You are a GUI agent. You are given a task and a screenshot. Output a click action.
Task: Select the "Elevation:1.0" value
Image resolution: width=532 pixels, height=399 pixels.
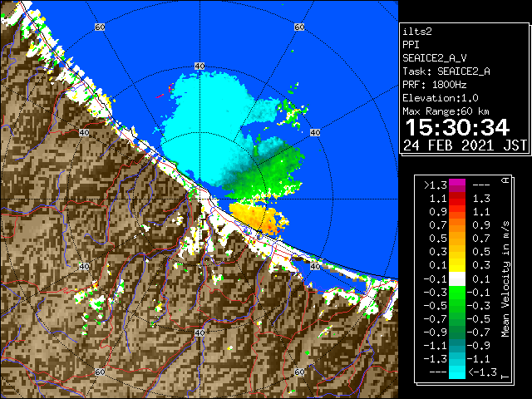point(440,98)
